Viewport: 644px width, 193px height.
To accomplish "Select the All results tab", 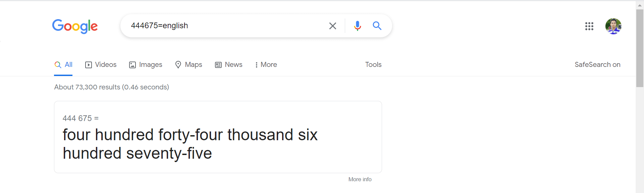I will click(63, 65).
